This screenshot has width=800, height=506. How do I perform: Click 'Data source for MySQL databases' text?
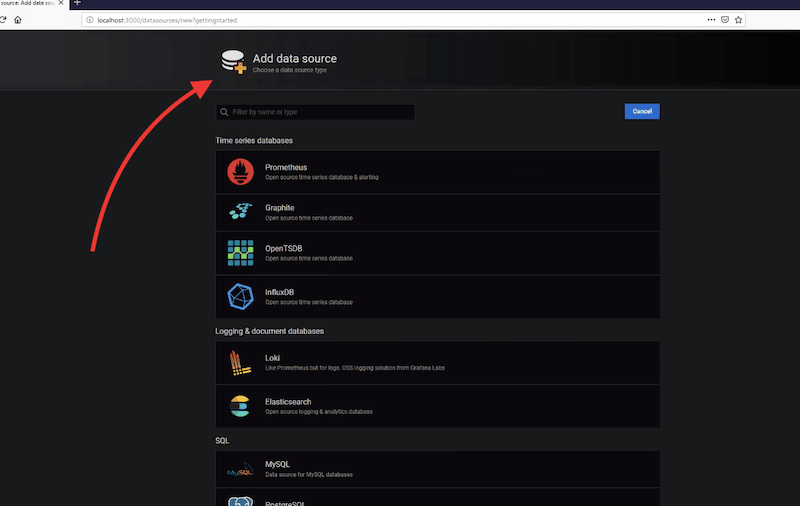pyautogui.click(x=309, y=474)
